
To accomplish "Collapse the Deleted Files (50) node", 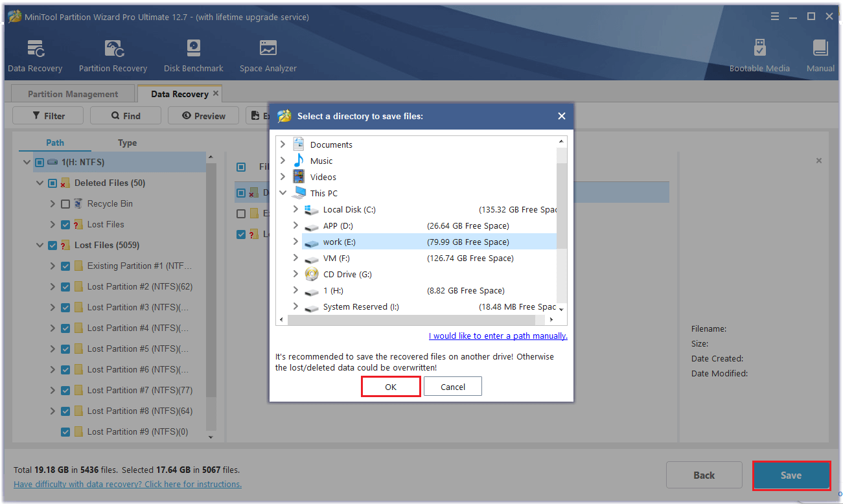I will point(40,183).
